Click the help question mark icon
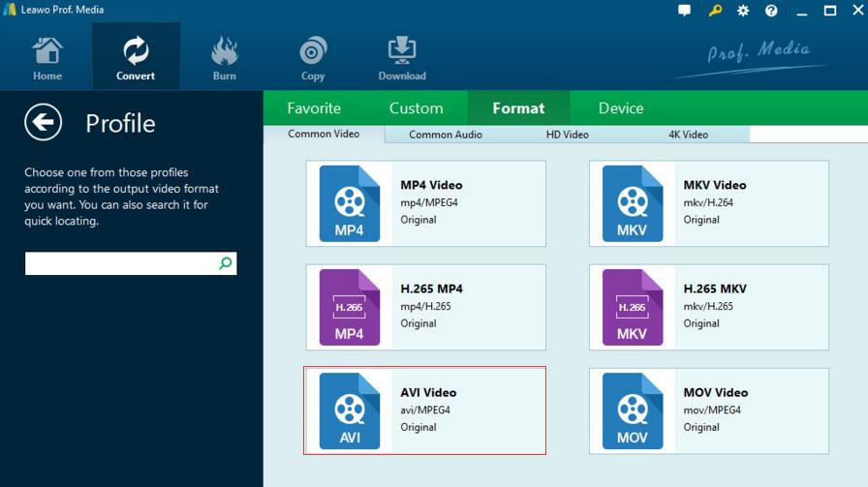The image size is (868, 487). tap(771, 11)
